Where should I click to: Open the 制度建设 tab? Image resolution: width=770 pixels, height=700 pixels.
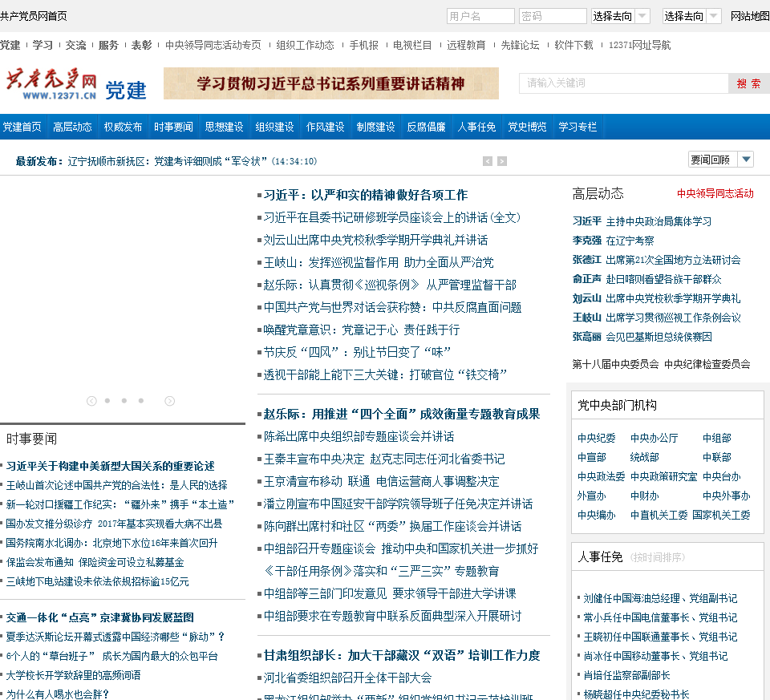tap(375, 127)
